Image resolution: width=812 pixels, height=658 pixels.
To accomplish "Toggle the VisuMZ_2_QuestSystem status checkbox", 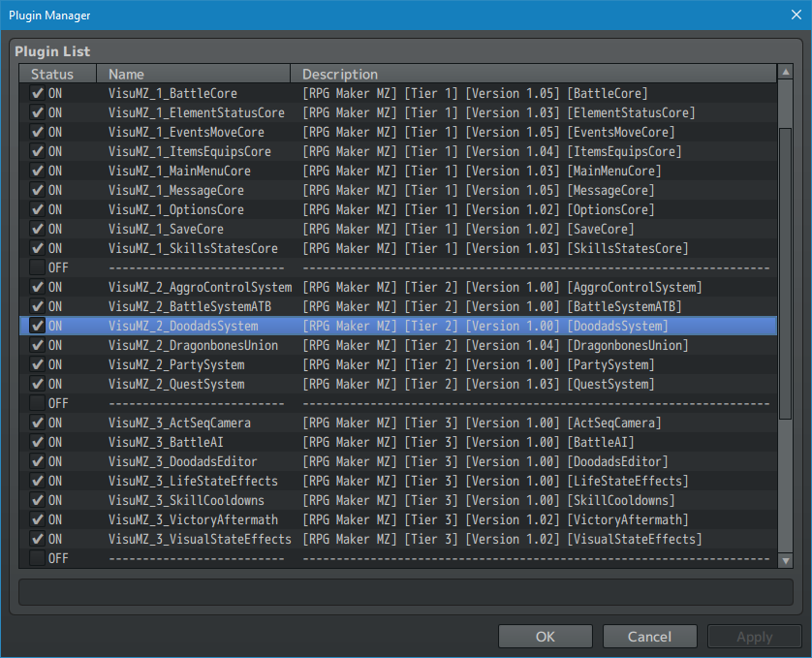I will (x=38, y=385).
